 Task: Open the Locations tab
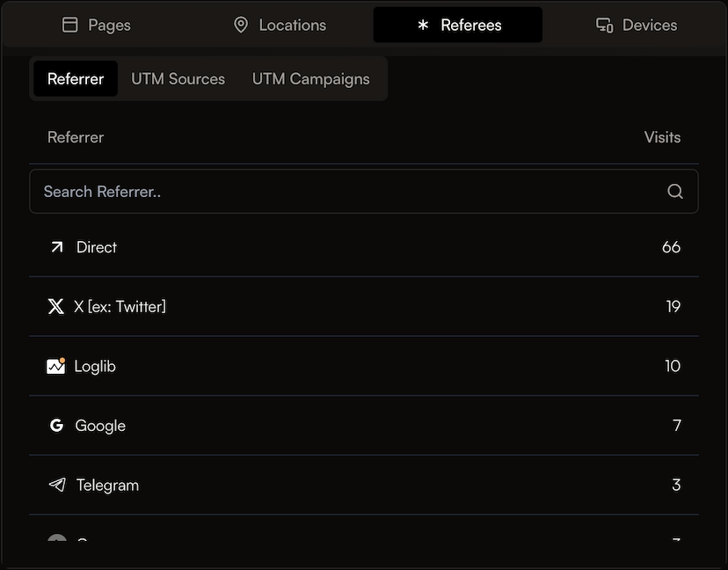click(x=279, y=25)
